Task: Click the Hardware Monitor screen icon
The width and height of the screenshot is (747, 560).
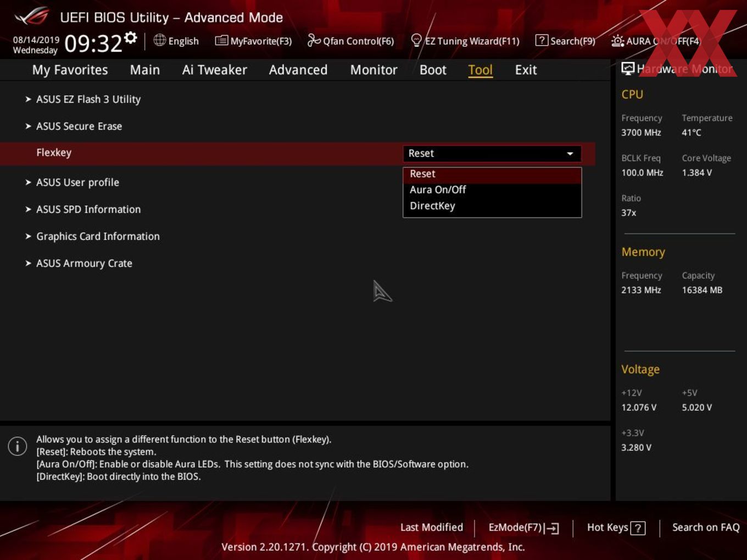Action: click(x=628, y=69)
